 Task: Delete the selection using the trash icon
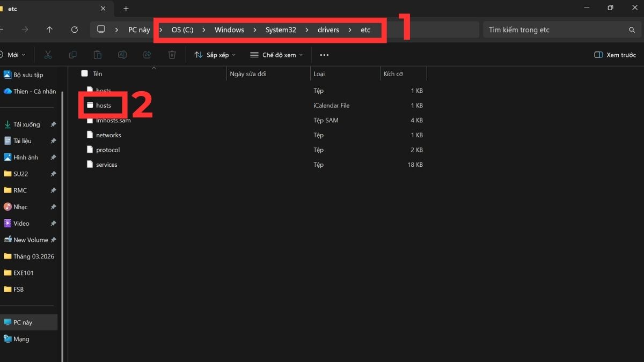171,55
